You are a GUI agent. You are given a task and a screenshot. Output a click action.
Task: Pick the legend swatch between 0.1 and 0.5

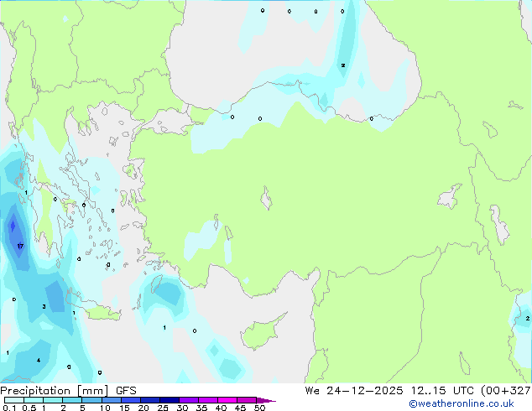(x=14, y=400)
